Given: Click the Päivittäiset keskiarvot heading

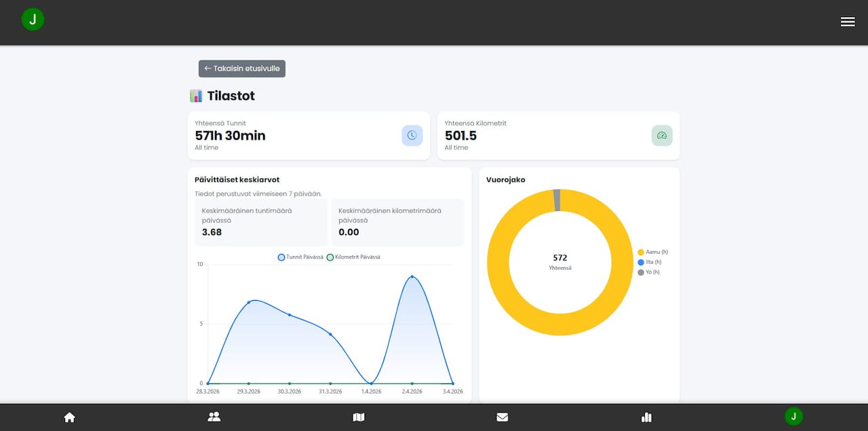Looking at the screenshot, I should (237, 180).
